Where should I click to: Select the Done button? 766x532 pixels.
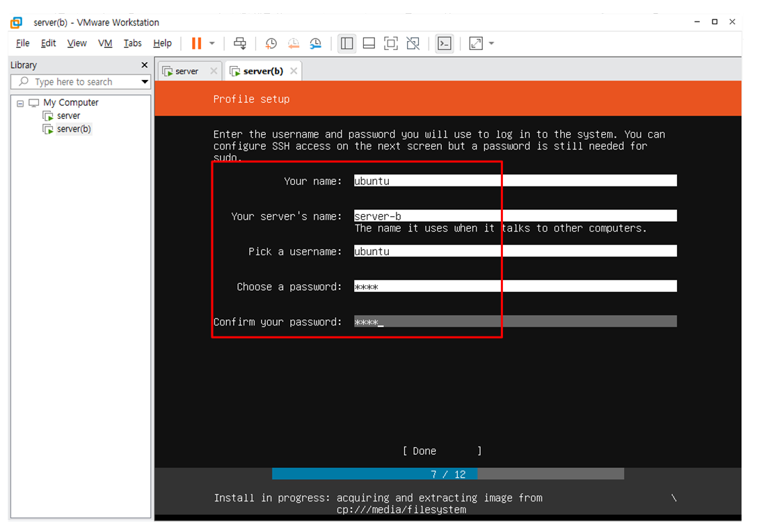tap(442, 451)
